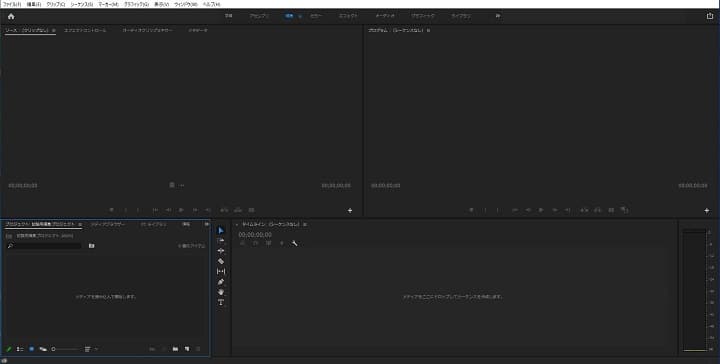Select the Type (T) tool

tap(221, 302)
